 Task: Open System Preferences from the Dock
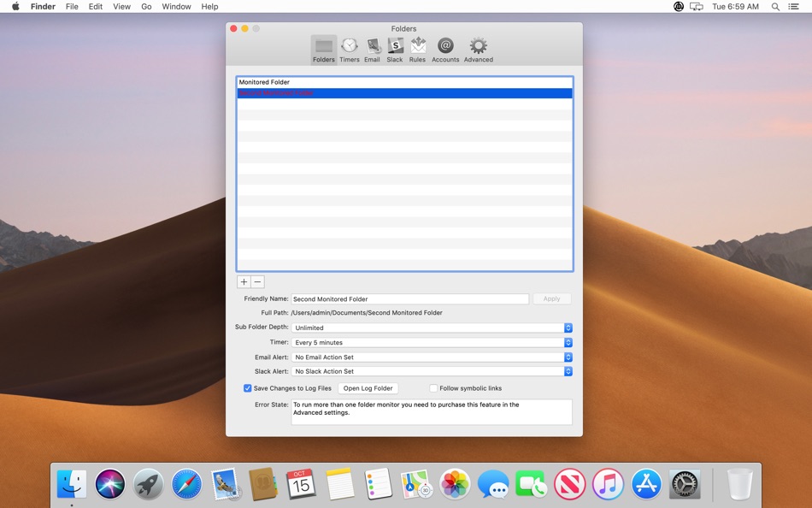(685, 484)
